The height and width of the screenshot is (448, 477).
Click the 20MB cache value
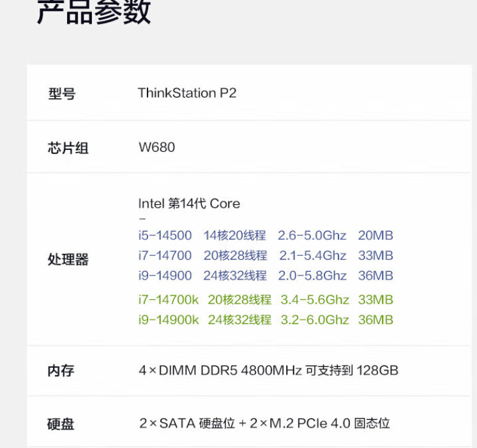[375, 235]
